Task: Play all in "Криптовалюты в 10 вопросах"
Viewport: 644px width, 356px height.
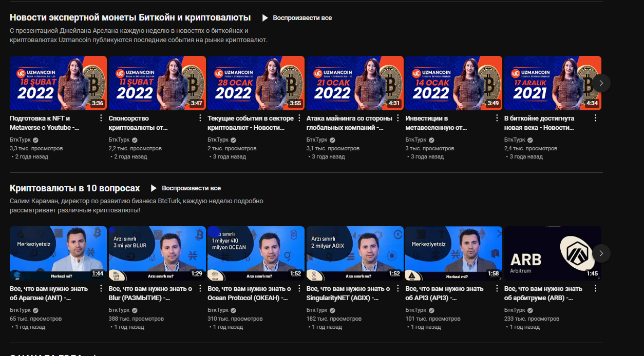Action: 185,188
